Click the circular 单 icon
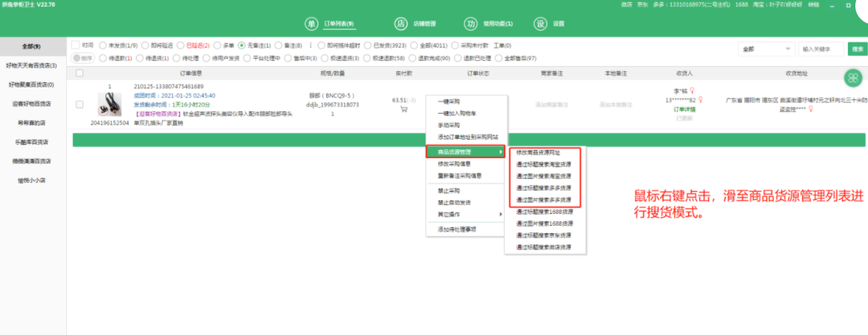Screen dimensions: 868x335 pyautogui.click(x=311, y=24)
